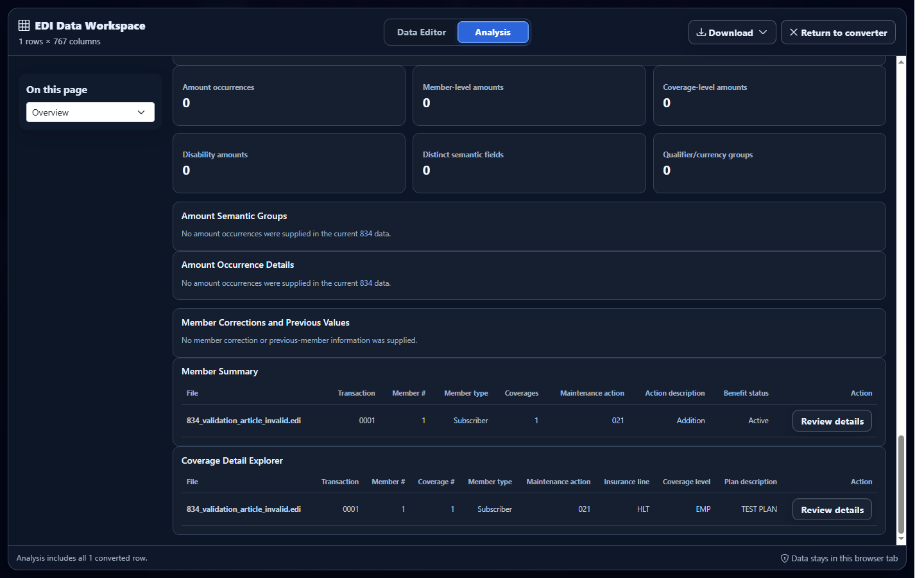This screenshot has height=578, width=924.
Task: Click the Maintenance action header in Member Summary
Action: (592, 393)
